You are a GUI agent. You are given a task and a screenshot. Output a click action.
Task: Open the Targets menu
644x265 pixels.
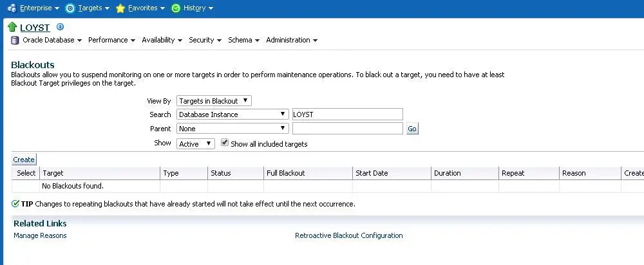(94, 8)
